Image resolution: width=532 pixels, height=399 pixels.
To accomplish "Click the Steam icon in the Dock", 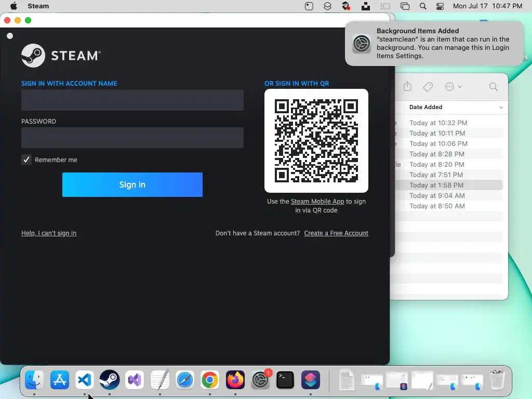I will 110,380.
